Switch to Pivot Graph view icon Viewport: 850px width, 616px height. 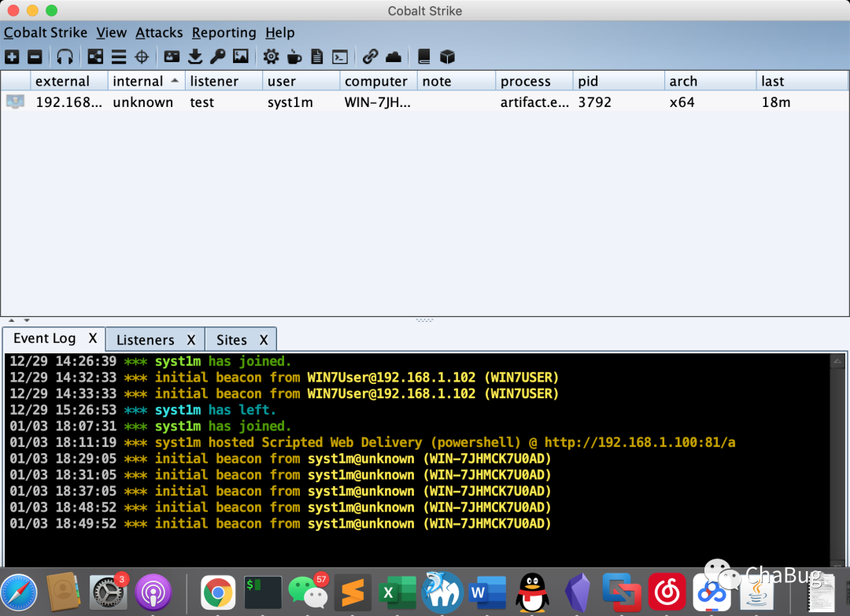pos(95,57)
